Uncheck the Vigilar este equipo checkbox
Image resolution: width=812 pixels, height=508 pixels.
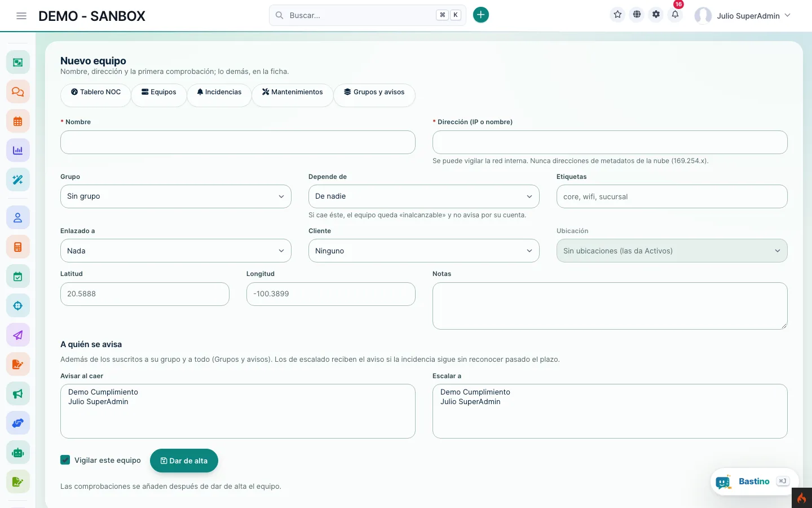coord(65,460)
